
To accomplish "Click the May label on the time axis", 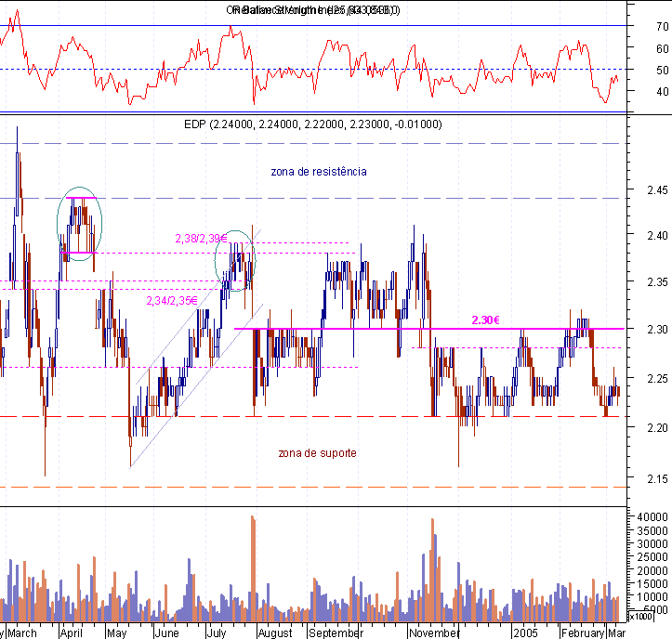I will point(116,632).
